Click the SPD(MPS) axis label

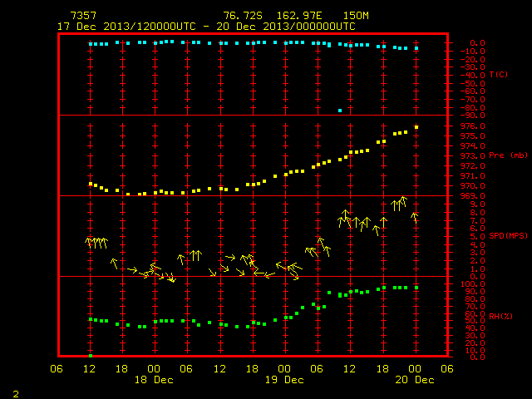508,236
